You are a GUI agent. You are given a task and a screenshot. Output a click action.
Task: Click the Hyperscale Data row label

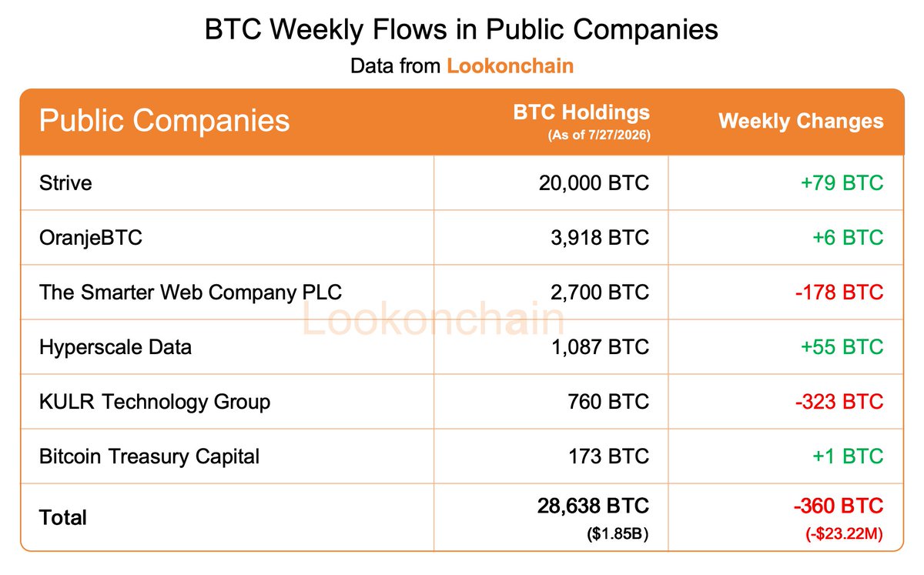pos(115,347)
